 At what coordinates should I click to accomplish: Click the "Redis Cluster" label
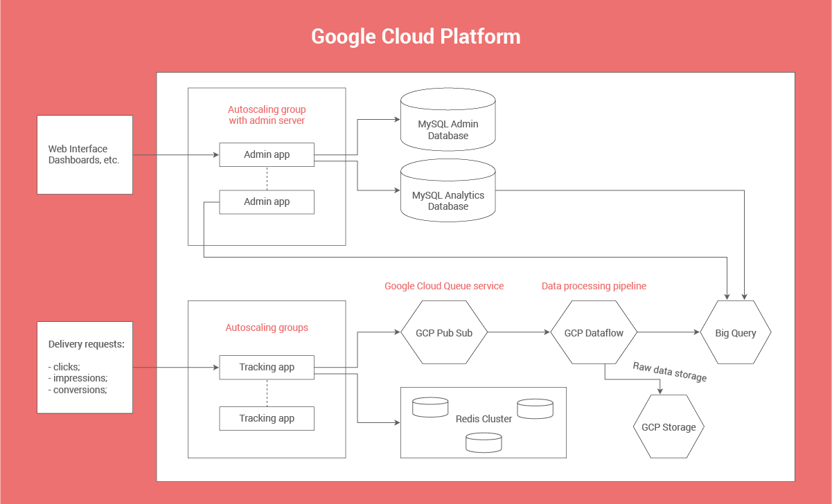[484, 419]
